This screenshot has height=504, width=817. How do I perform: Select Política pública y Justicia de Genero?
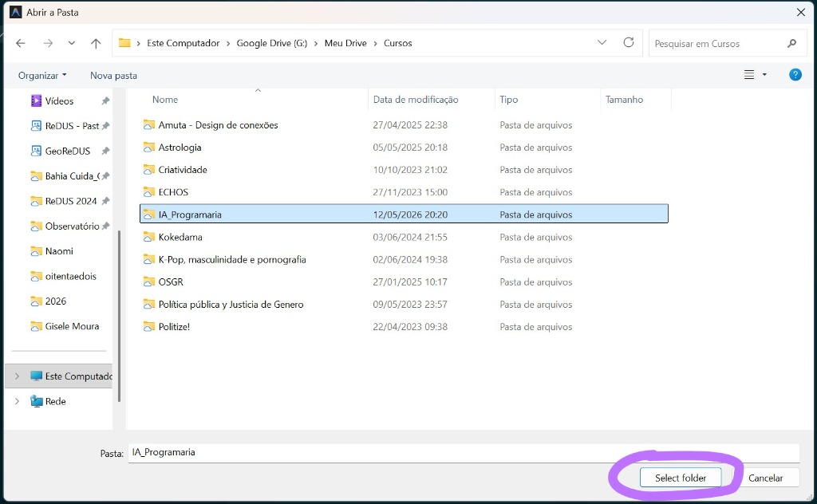click(231, 304)
